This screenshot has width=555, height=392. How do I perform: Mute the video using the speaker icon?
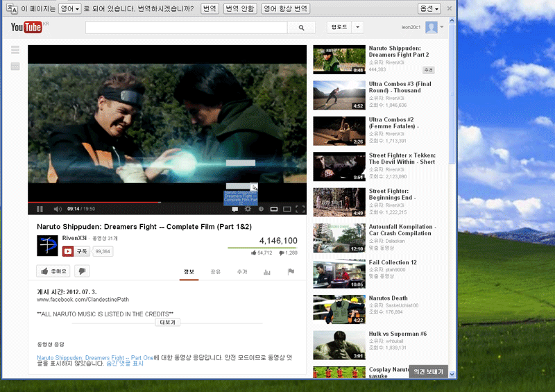tap(58, 209)
